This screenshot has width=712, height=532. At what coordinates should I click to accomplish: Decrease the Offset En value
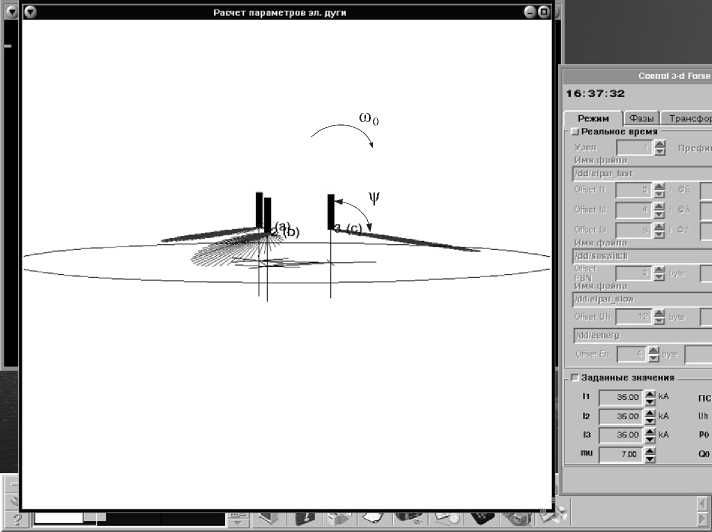tap(653, 358)
